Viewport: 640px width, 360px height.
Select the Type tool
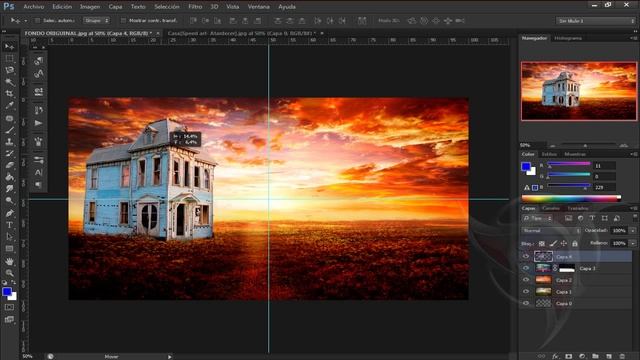pyautogui.click(x=9, y=225)
